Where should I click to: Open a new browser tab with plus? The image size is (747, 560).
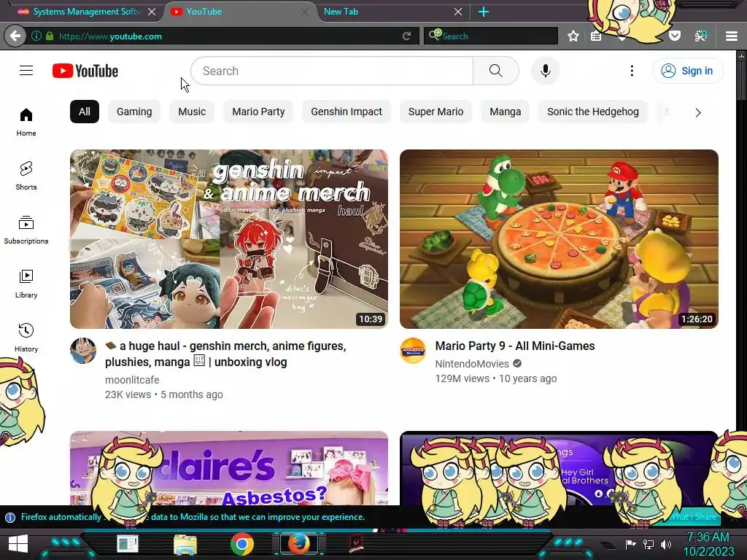tap(484, 12)
